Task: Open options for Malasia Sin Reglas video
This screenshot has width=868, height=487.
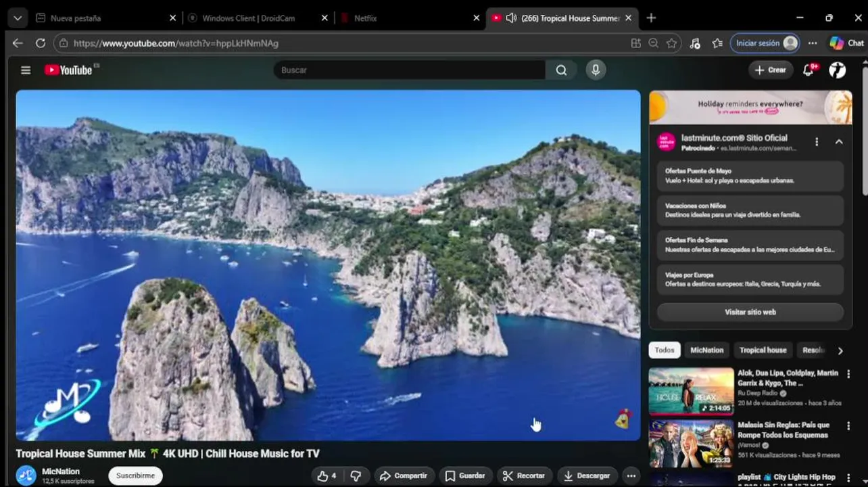Action: point(848,425)
